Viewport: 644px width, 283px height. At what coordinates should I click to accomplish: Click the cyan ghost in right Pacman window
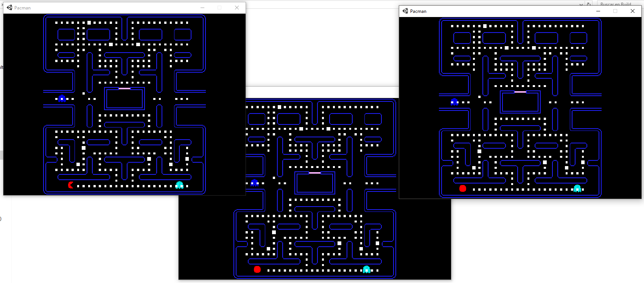(x=577, y=188)
